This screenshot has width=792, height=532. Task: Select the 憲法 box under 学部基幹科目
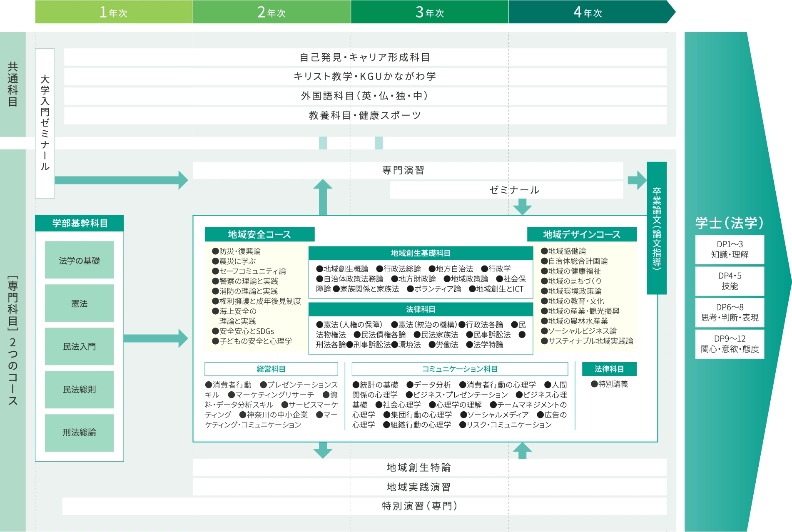click(80, 303)
